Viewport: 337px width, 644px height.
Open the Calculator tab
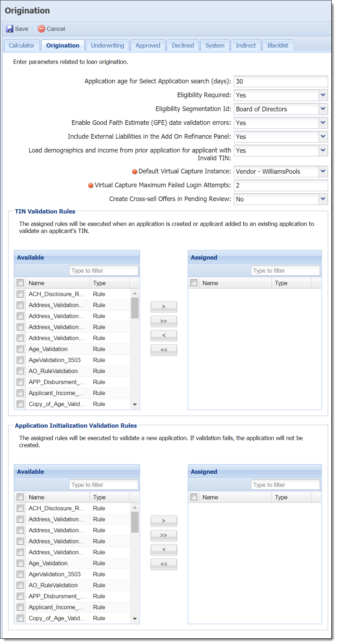click(22, 45)
